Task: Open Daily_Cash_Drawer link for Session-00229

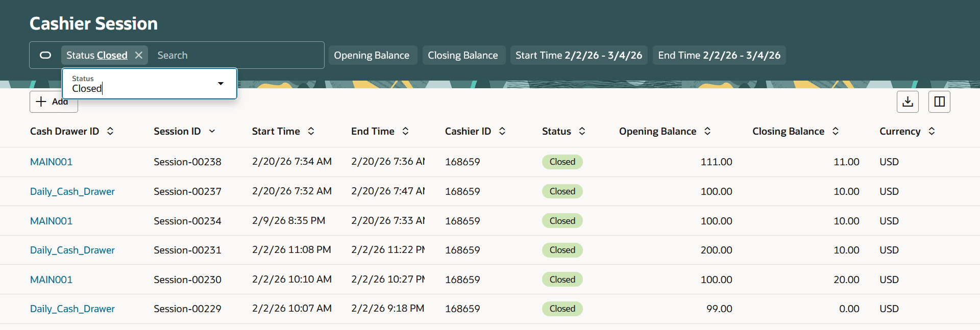Action: (72, 309)
